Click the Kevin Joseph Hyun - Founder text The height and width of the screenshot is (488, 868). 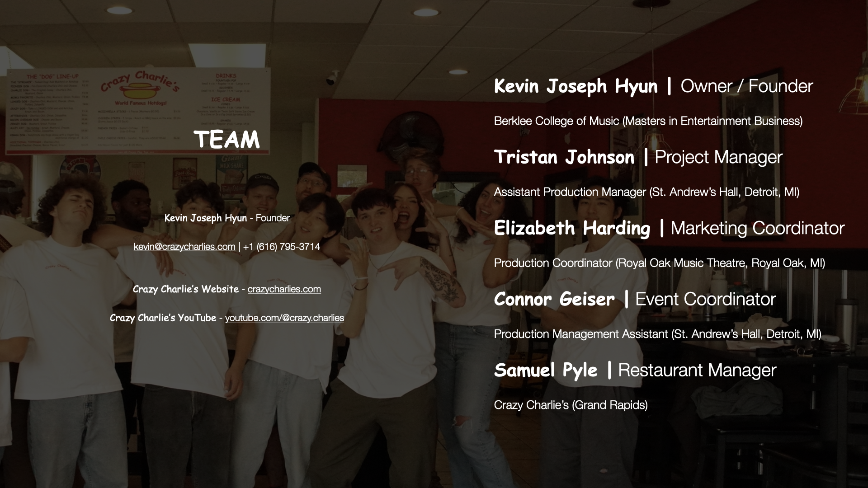click(x=227, y=218)
